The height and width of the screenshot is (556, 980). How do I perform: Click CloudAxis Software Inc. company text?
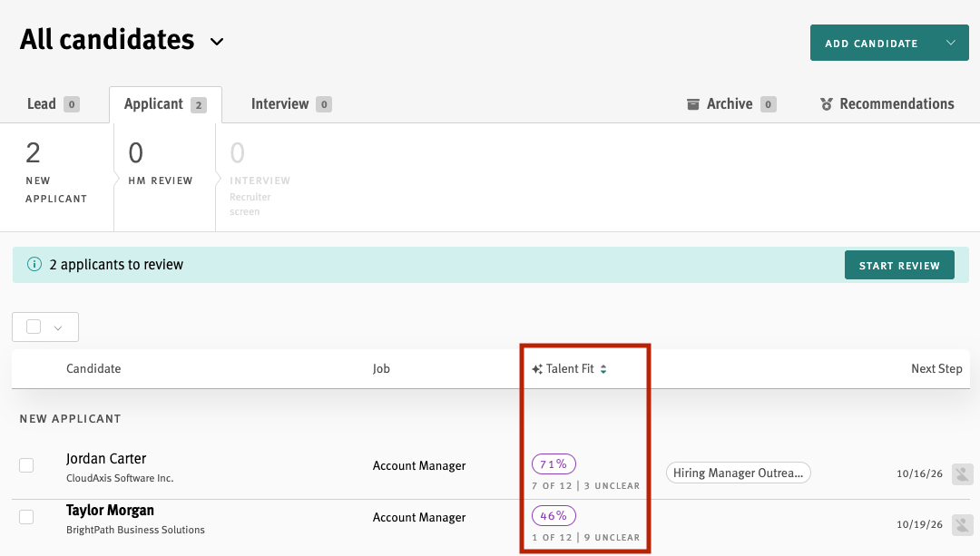tap(120, 478)
